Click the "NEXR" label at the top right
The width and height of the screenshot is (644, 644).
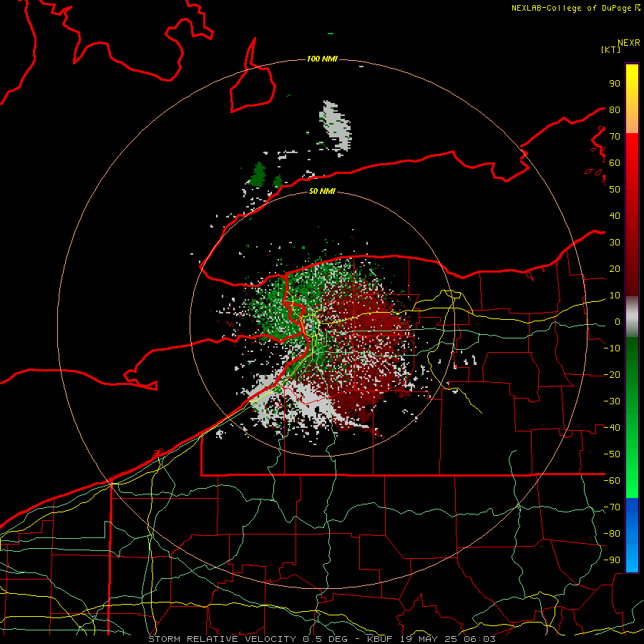pos(629,43)
